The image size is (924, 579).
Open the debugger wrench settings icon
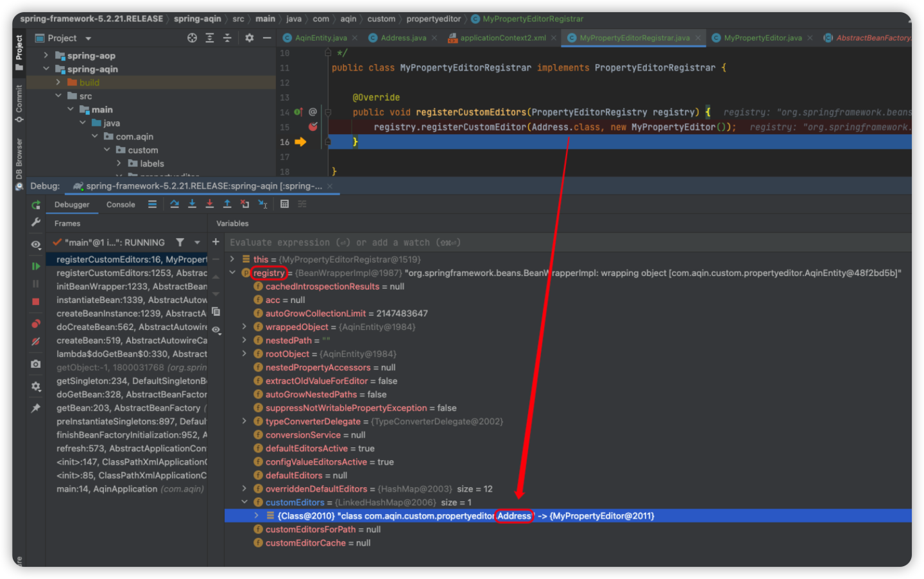[x=36, y=222]
